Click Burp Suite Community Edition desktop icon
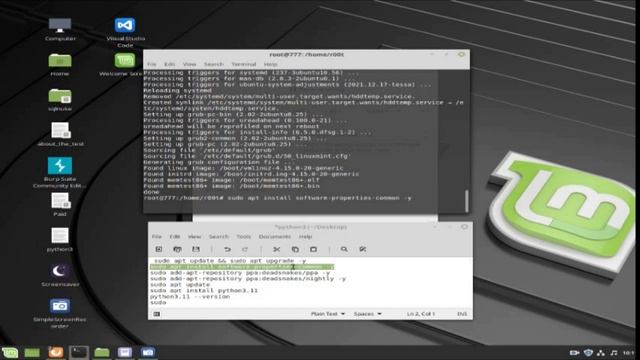640x360 pixels. pos(60,173)
